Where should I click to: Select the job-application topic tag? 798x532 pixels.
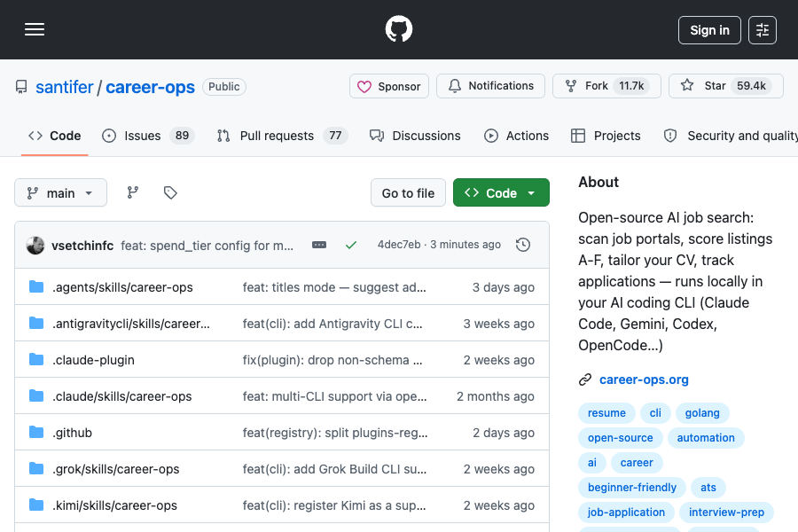(x=627, y=512)
